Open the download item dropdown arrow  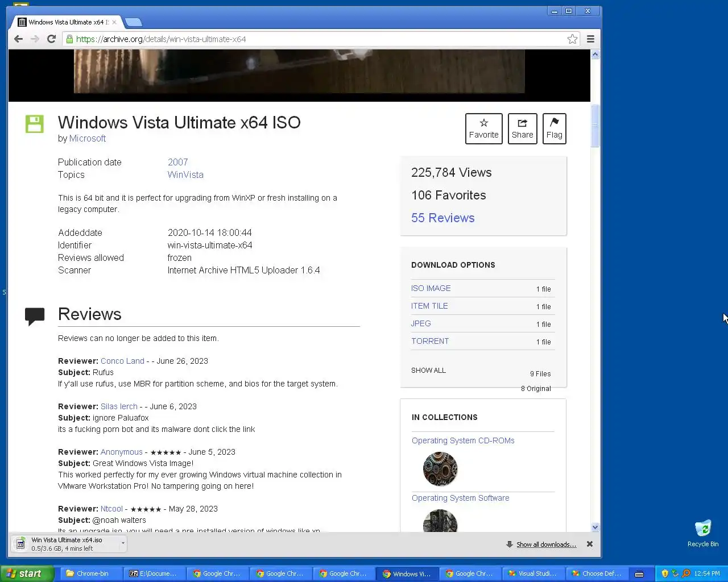click(122, 544)
